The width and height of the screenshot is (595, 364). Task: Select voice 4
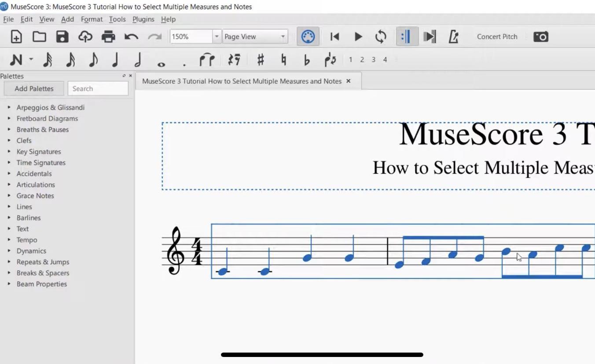coord(385,59)
